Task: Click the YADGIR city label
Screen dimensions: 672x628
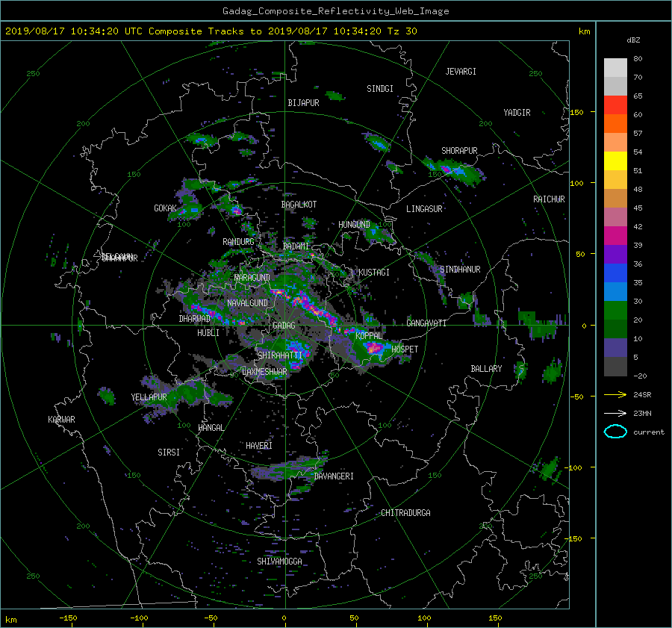Action: (517, 113)
